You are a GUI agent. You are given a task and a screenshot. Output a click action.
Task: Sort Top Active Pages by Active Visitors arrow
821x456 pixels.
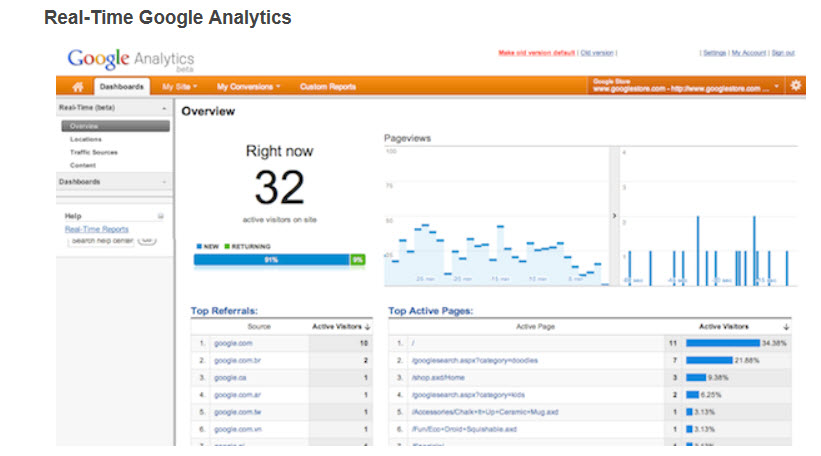coord(786,327)
